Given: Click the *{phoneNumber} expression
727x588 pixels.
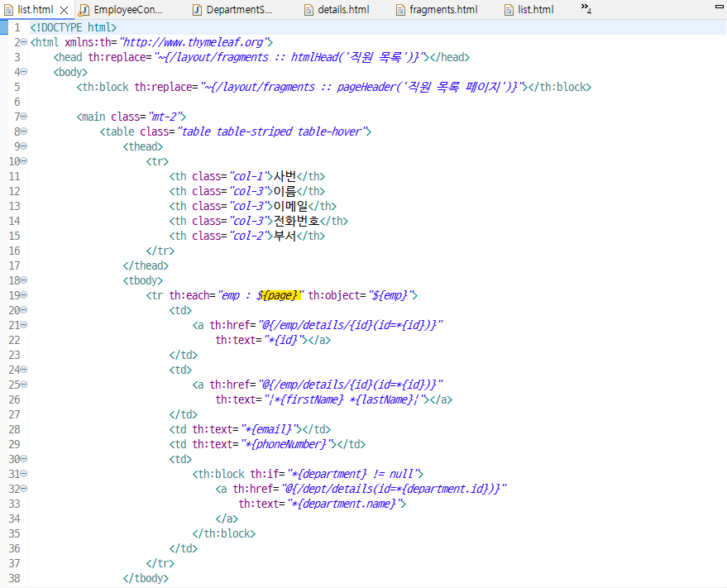Looking at the screenshot, I should tap(286, 444).
